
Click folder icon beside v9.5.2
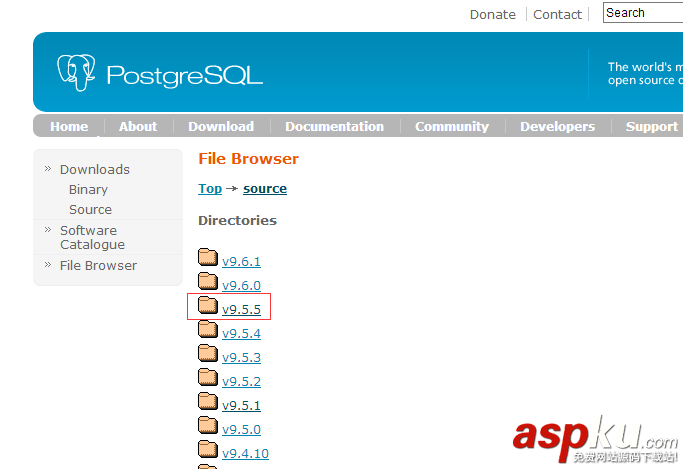[208, 377]
